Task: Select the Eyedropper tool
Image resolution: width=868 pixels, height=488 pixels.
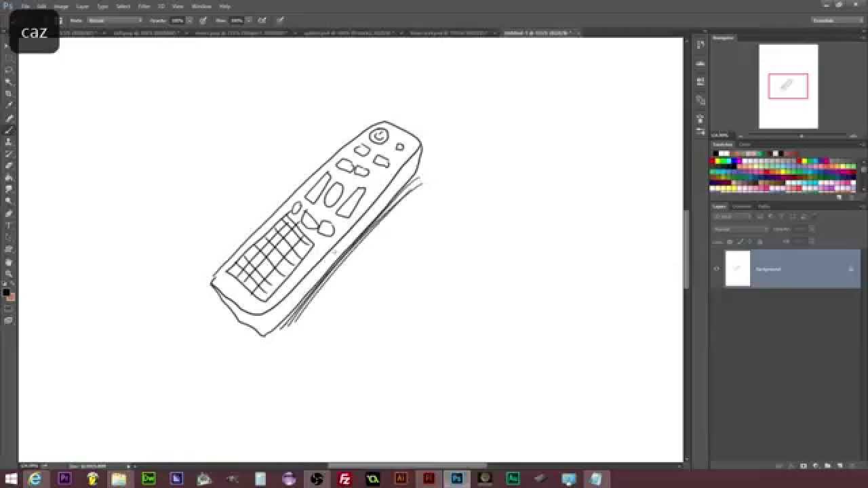Action: tap(9, 106)
